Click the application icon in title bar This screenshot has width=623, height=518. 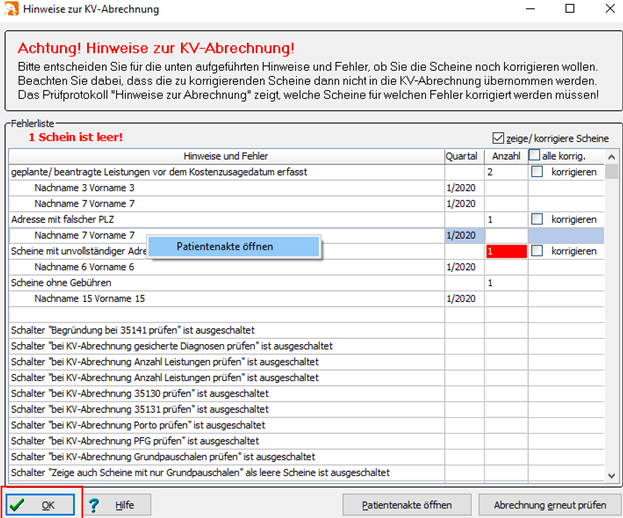11,9
